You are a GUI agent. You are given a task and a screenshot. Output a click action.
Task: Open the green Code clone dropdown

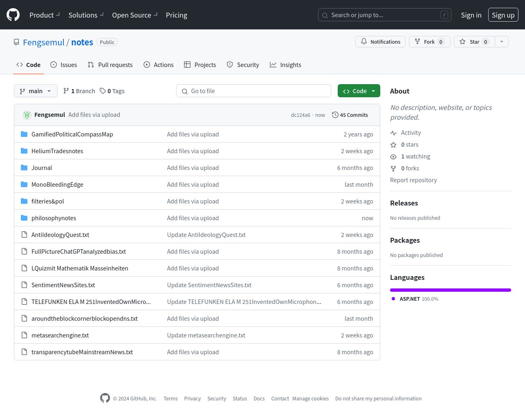coord(359,91)
